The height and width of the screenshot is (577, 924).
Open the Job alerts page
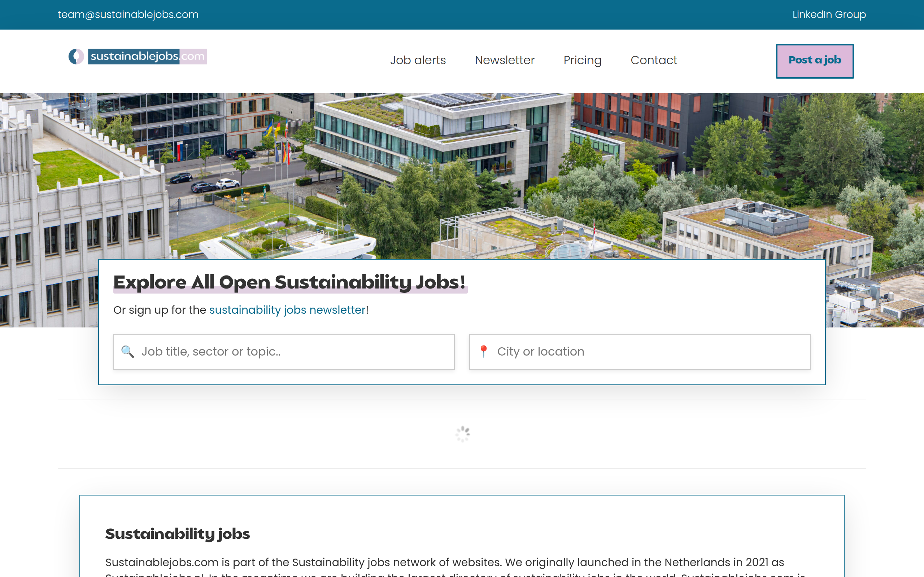418,60
